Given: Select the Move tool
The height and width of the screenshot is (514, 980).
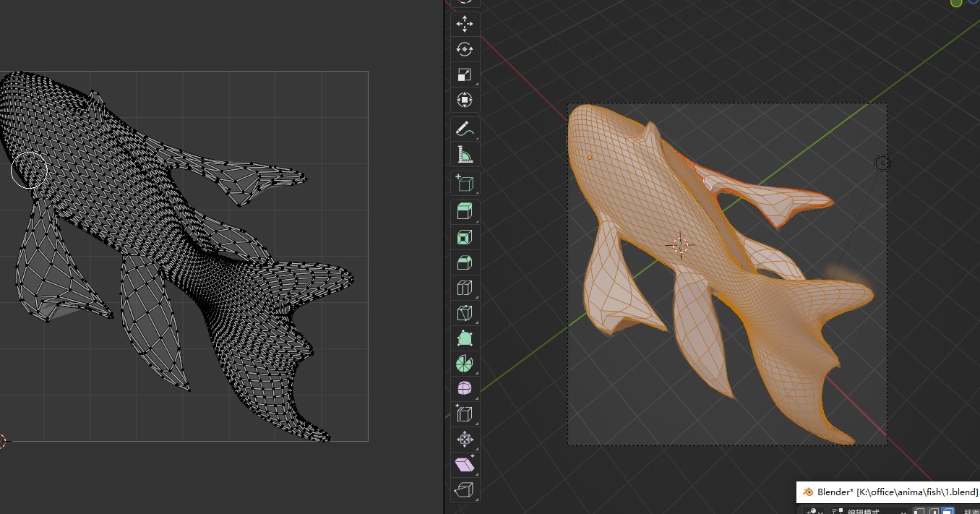Looking at the screenshot, I should tap(465, 24).
